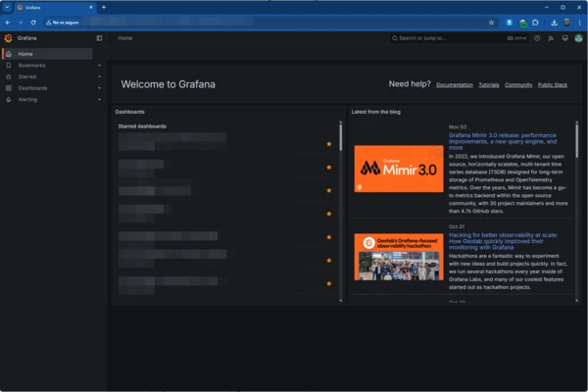Expand the Dashboards section chevron
Screen dimensions: 588x392
99,88
